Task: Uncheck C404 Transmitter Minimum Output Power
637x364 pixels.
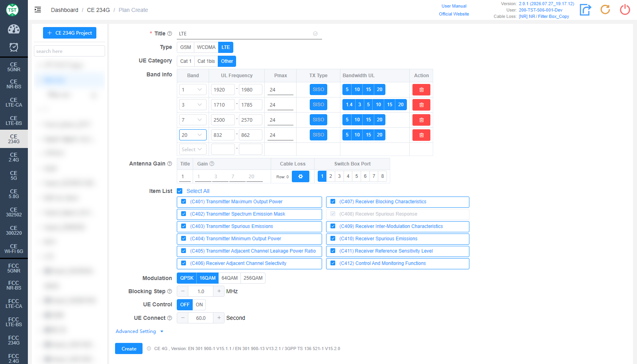Action: coord(184,239)
